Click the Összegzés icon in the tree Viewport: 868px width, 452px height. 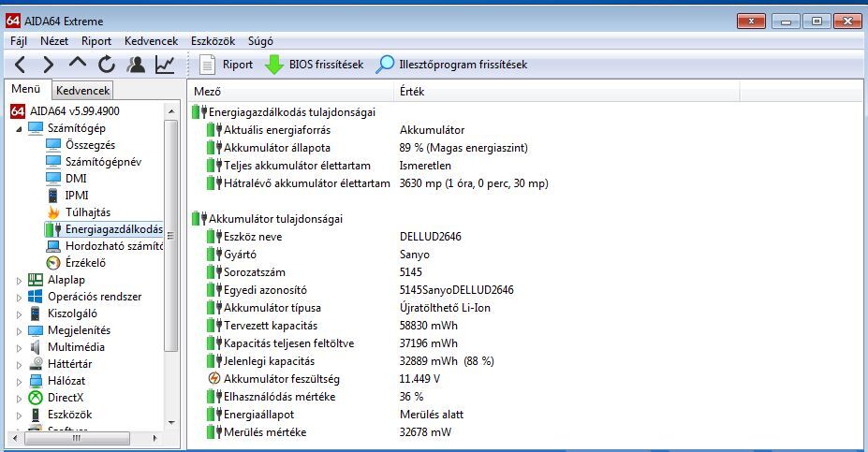pyautogui.click(x=53, y=145)
